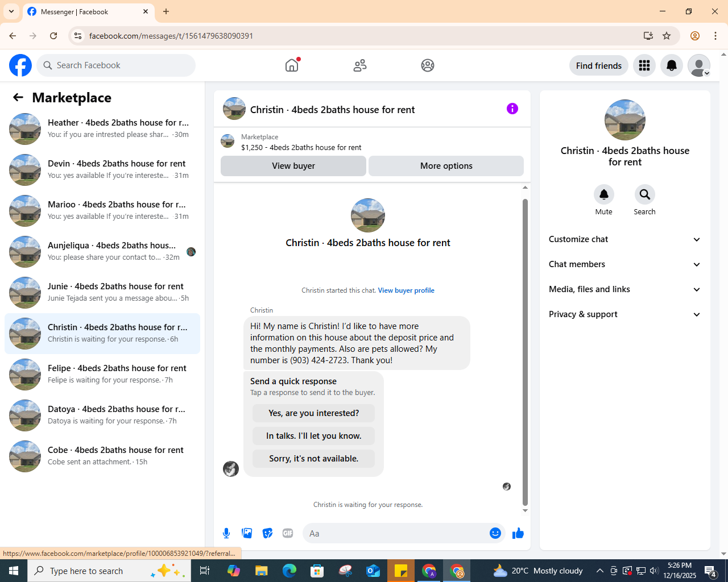
Task: Click the View buyer button
Action: point(293,166)
